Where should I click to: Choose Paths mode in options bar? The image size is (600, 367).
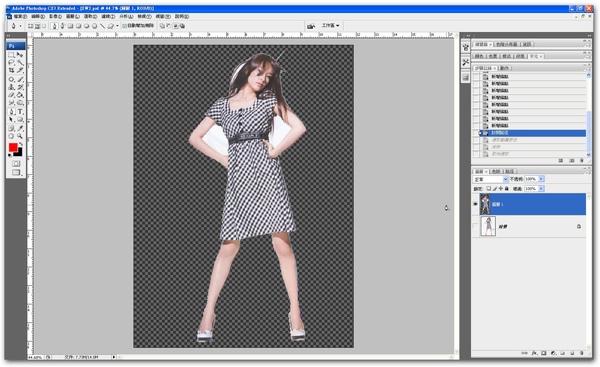pyautogui.click(x=38, y=26)
